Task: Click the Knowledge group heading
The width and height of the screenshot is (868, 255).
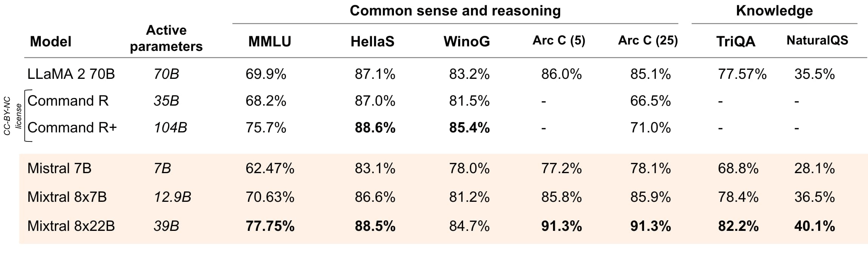Action: click(x=774, y=11)
